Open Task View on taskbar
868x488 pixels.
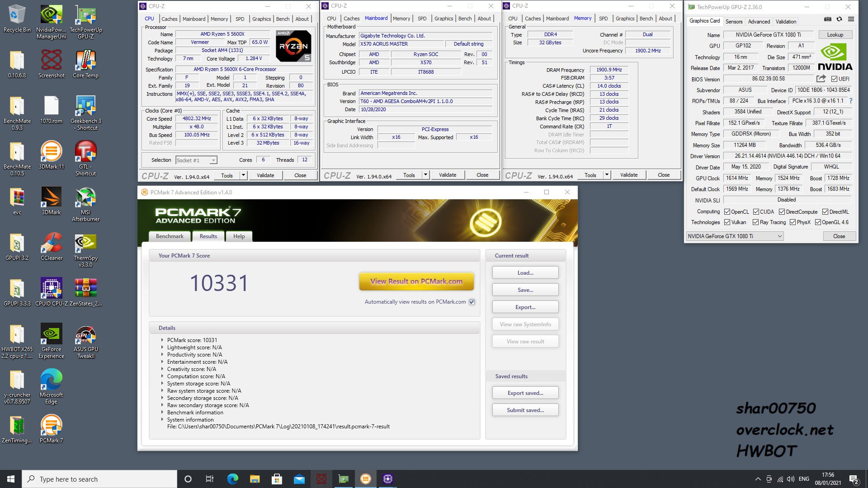[209, 479]
